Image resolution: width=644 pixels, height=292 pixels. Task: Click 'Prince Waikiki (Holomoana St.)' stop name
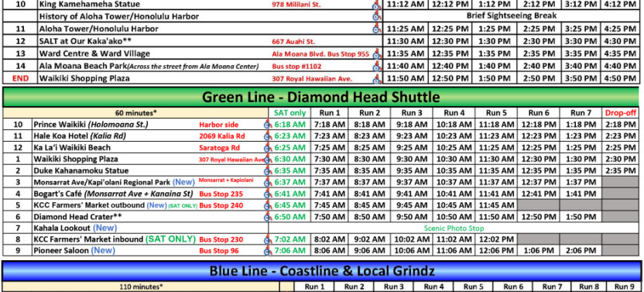coord(91,125)
